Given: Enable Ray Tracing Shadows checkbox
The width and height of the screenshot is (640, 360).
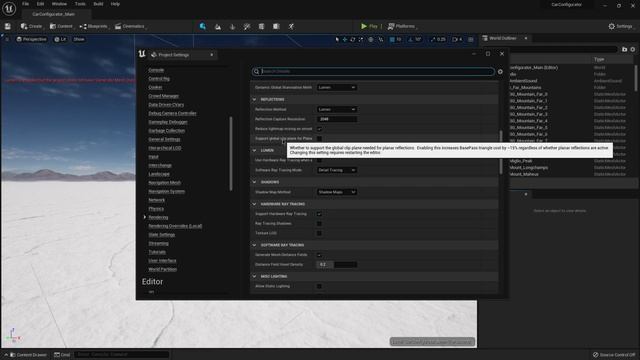Looking at the screenshot, I should coord(319,224).
